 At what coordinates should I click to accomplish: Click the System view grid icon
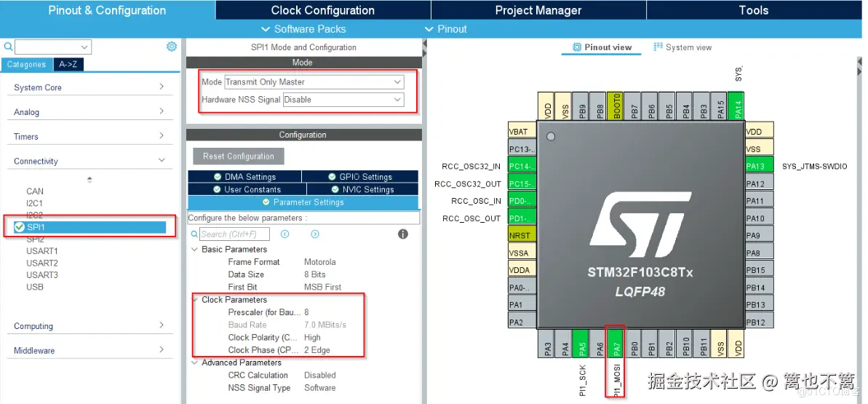pyautogui.click(x=658, y=47)
